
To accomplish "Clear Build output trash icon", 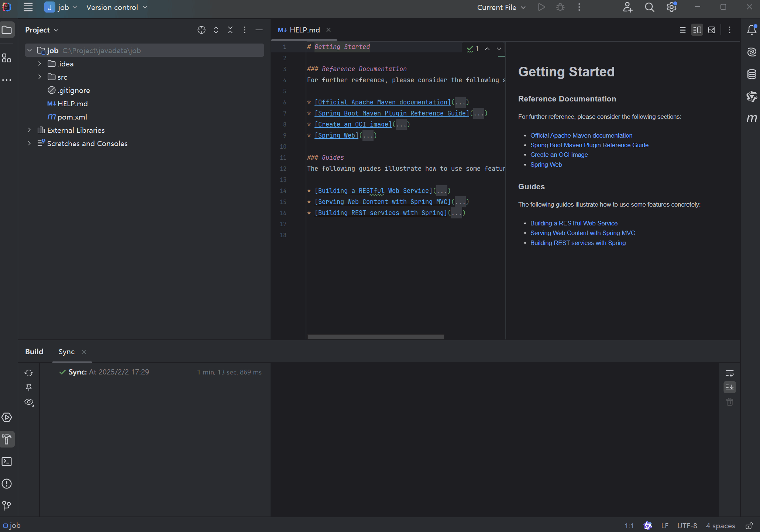I will 730,402.
